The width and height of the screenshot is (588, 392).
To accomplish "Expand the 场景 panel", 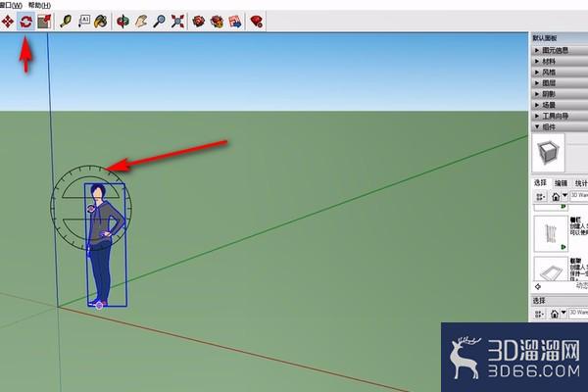I will point(560,105).
